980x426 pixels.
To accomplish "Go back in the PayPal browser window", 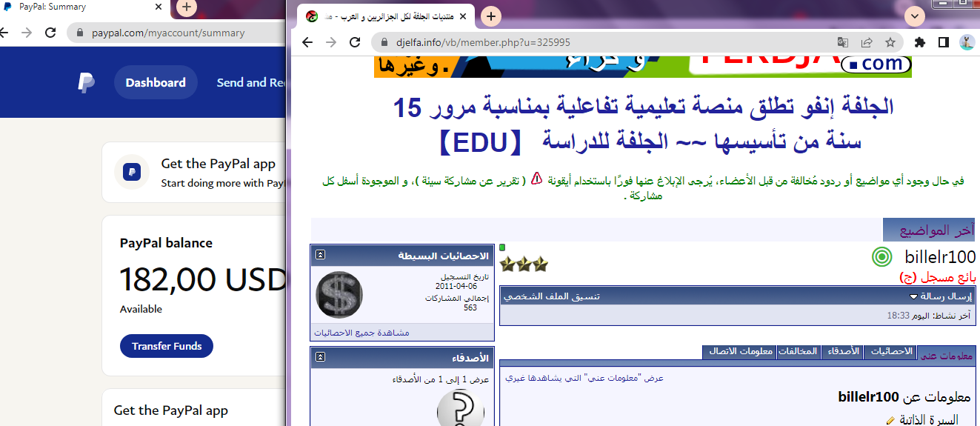I will pos(4,33).
